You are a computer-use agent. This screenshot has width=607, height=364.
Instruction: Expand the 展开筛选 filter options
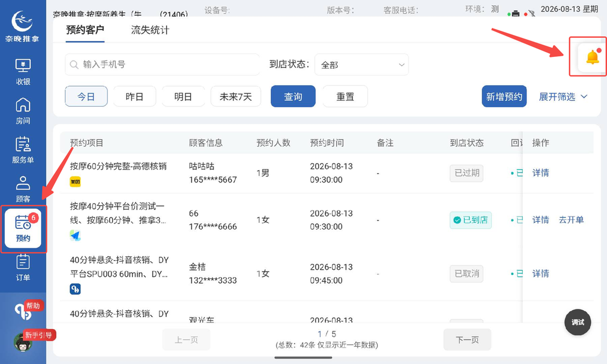[x=563, y=97]
